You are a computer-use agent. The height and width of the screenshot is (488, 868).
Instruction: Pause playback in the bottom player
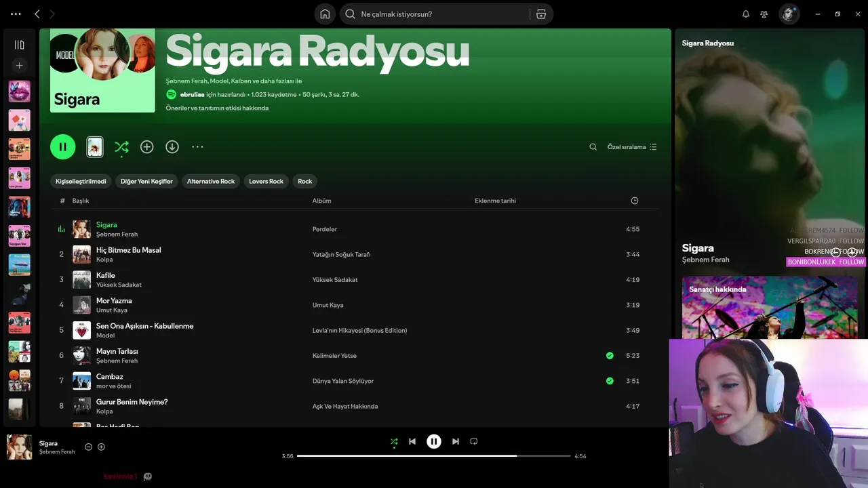click(x=434, y=441)
